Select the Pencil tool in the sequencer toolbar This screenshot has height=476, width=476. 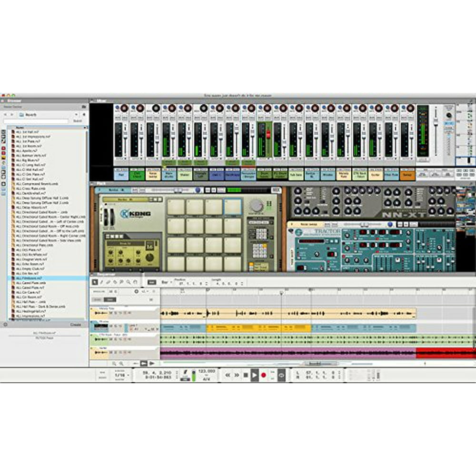pyautogui.click(x=101, y=281)
